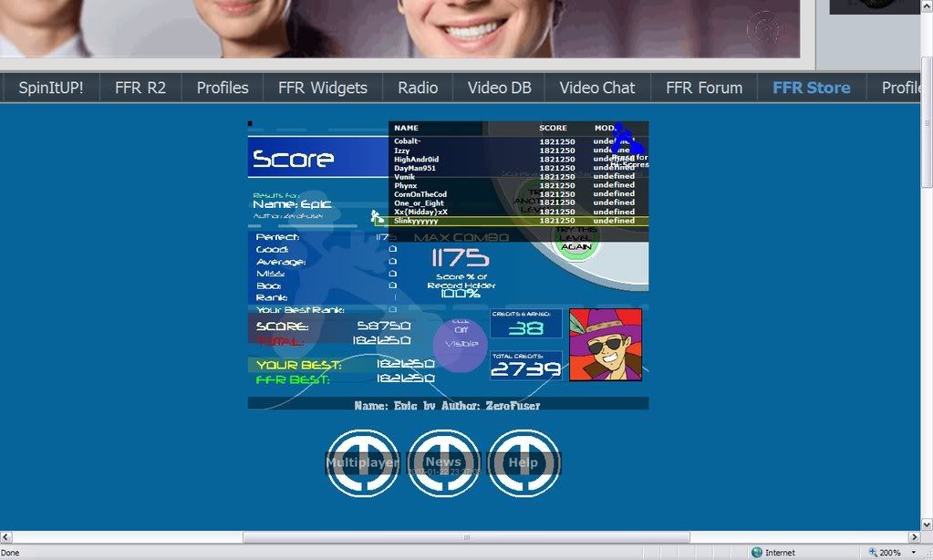Screen dimensions: 933x560
Task: Click the purple hat avatar picture
Action: point(606,345)
